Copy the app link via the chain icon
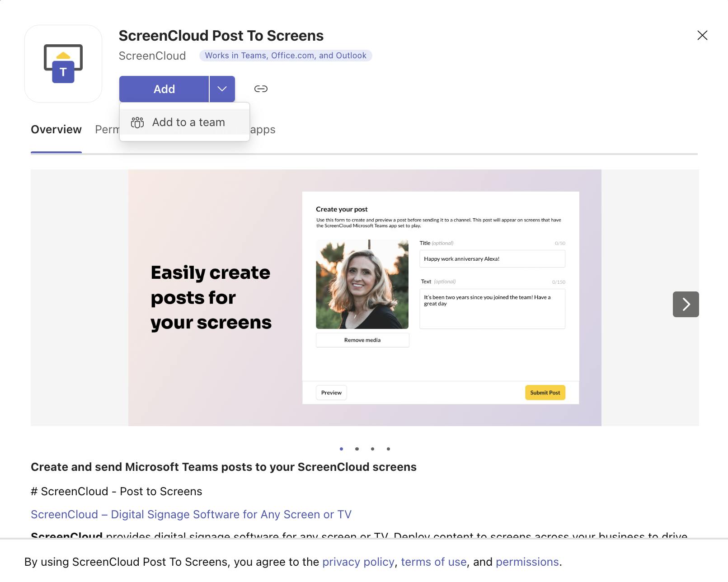Screen dimensions: 728x582 [x=261, y=89]
